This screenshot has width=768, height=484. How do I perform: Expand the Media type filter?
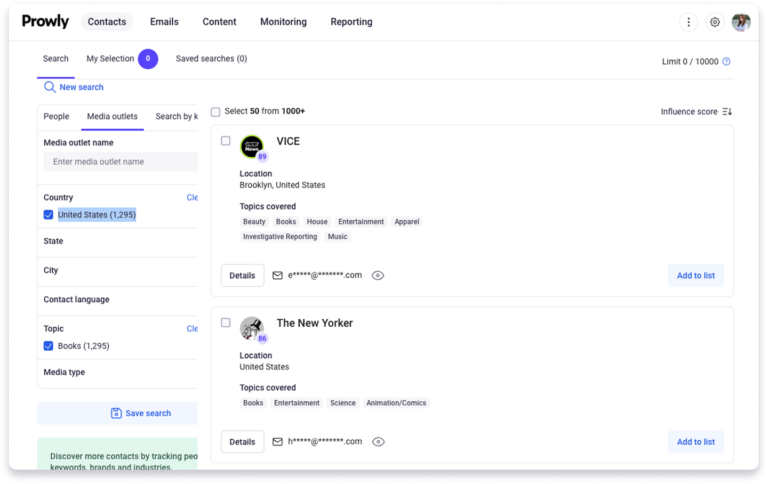point(64,372)
